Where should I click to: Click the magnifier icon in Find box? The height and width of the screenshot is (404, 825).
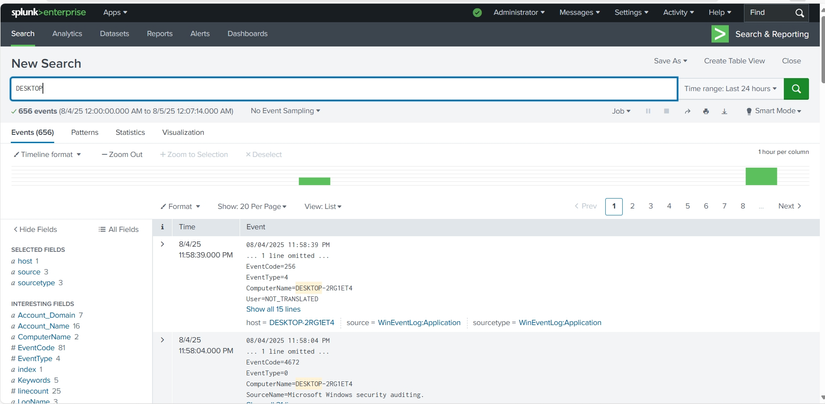[x=799, y=13]
